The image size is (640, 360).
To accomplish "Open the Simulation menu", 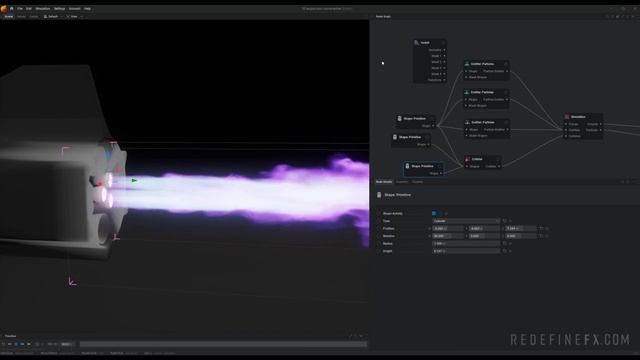I will coord(42,8).
